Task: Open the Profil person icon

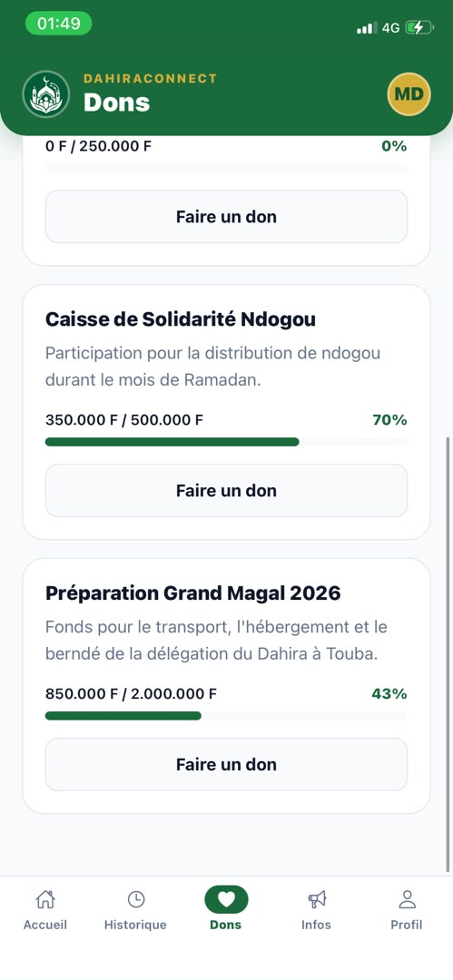Action: [x=408, y=899]
